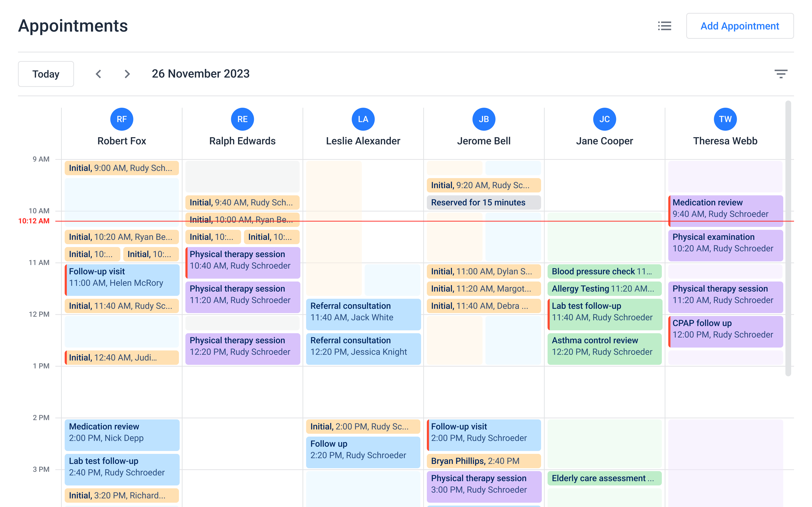Select Bryan Phillips 2:40 PM appointment
The height and width of the screenshot is (507, 812).
tap(484, 461)
